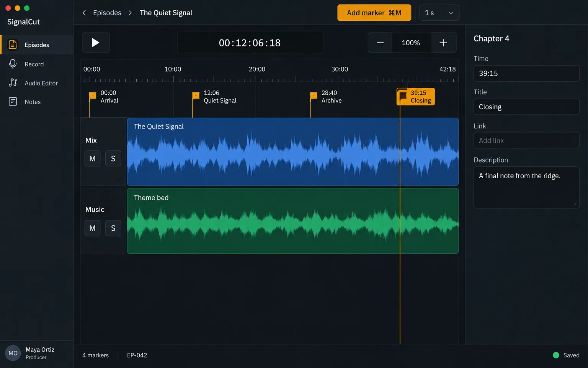Go to Episodes breadcrumb
Screen dimensions: 588x368
tap(107, 13)
